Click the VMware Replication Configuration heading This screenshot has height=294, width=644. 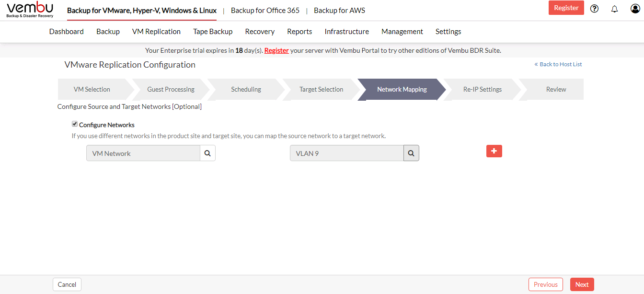pyautogui.click(x=130, y=65)
